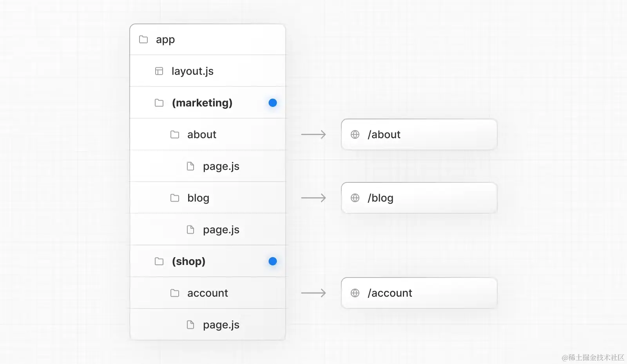Click the arrow pointing to /about

click(x=313, y=135)
